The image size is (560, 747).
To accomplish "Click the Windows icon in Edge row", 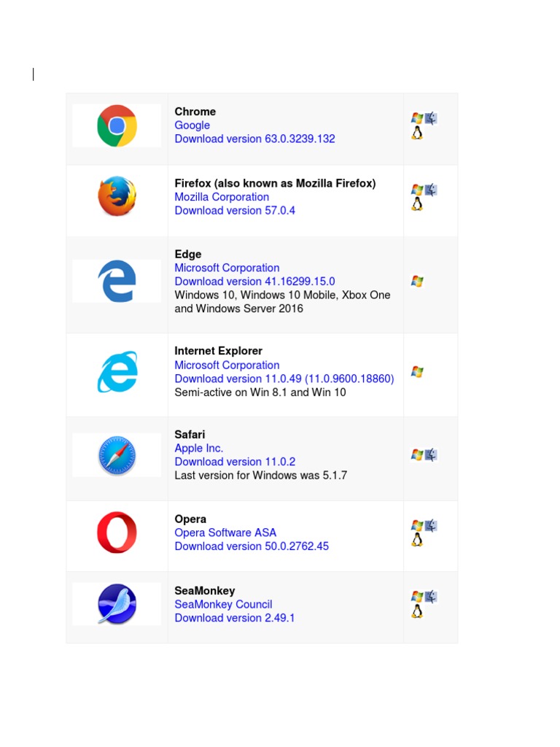I will (417, 281).
